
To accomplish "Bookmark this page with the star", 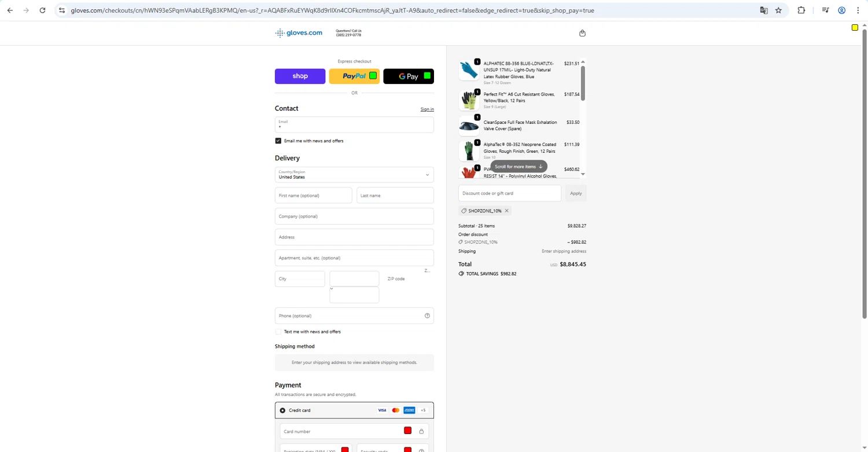I will pos(778,10).
